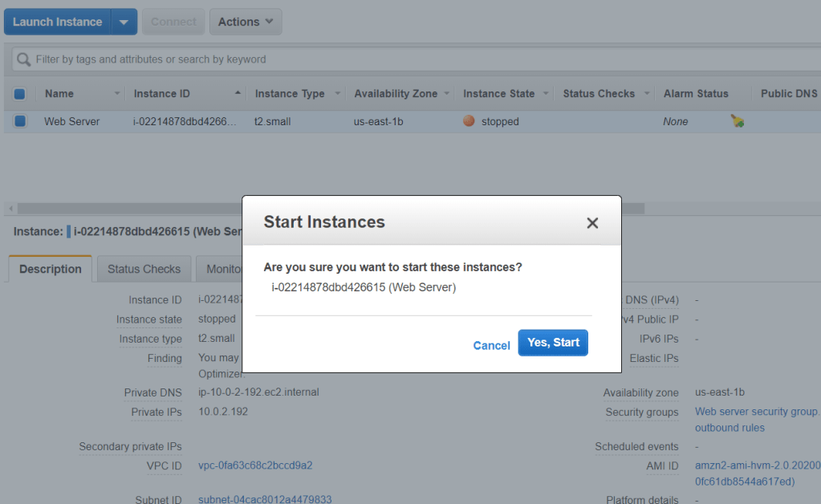Open the Launch Instance dropdown arrow
821x504 pixels.
[124, 22]
